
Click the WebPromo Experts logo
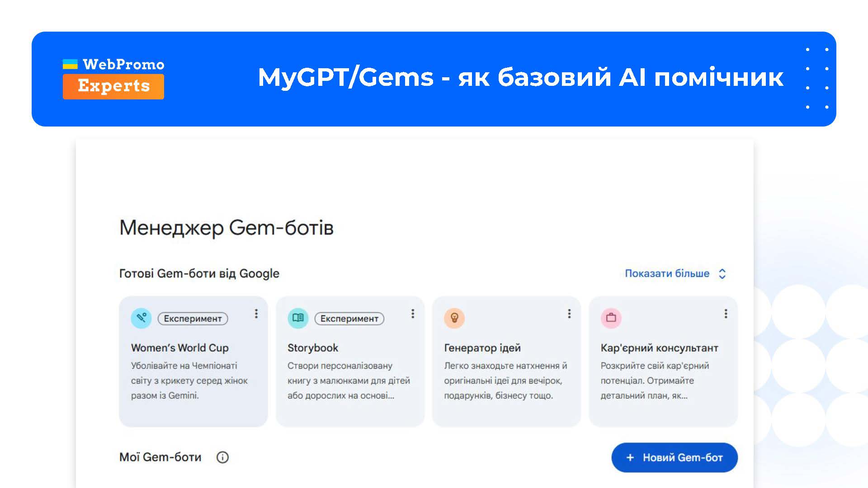click(113, 76)
